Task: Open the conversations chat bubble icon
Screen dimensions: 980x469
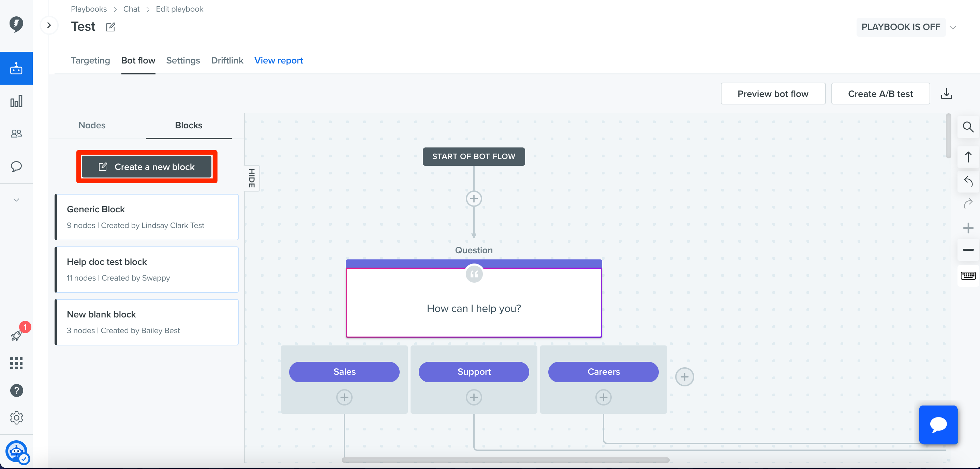Action: (16, 166)
